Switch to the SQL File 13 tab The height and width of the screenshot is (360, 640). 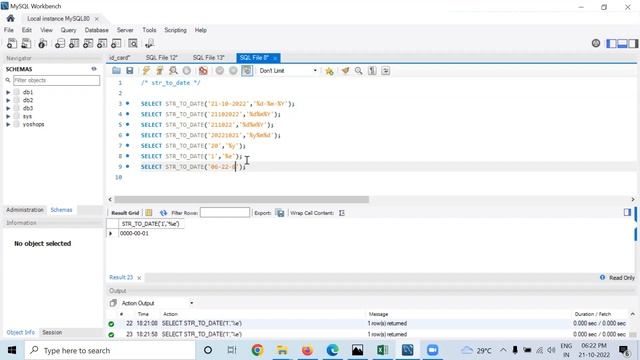pyautogui.click(x=209, y=58)
